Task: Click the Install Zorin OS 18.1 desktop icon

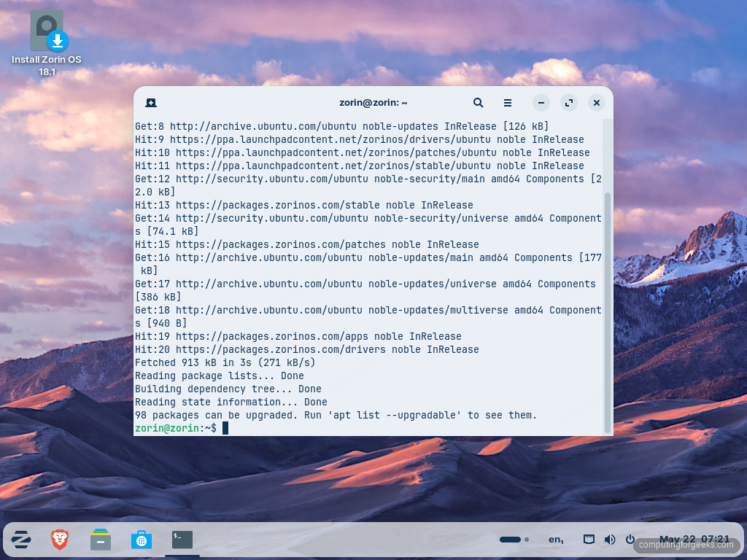Action: [x=47, y=43]
